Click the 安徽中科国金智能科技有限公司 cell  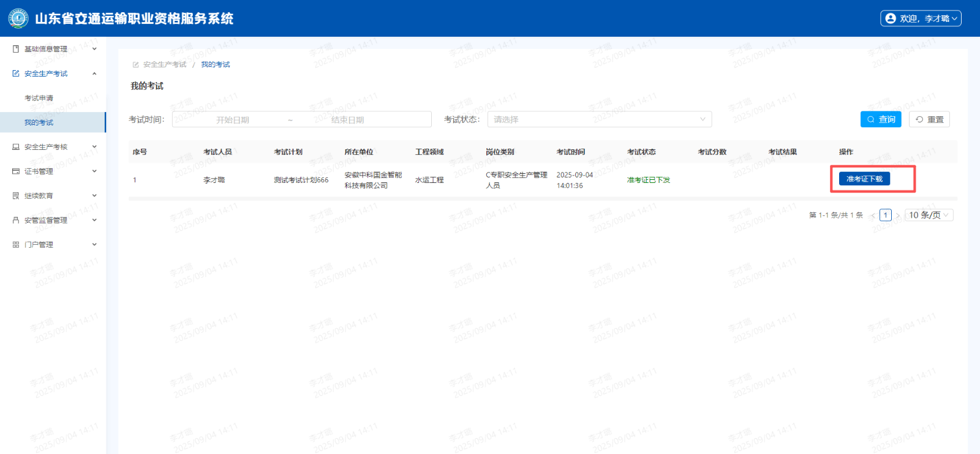(x=373, y=180)
